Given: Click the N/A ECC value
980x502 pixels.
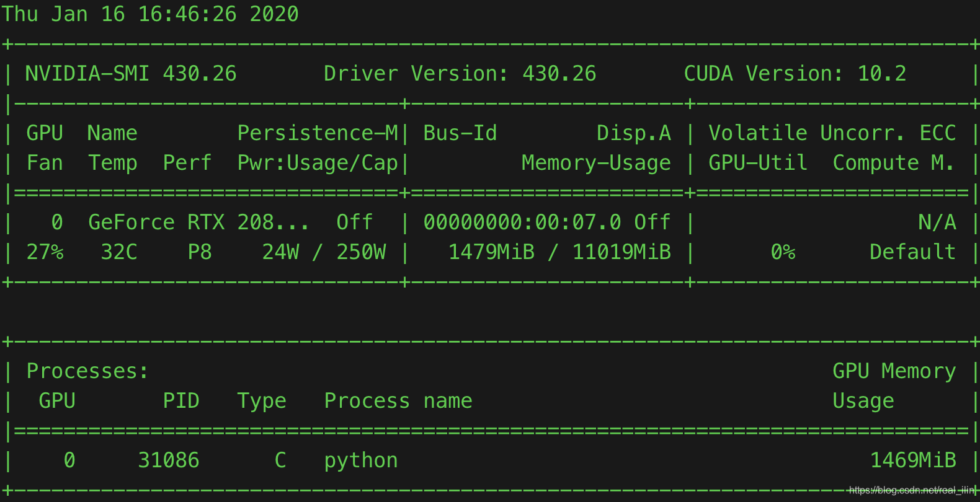Looking at the screenshot, I should (937, 222).
